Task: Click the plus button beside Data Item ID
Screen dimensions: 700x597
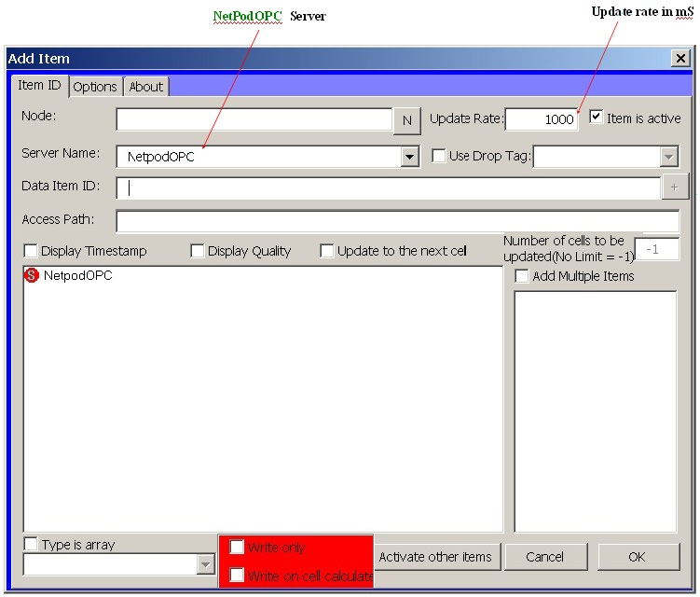Action: (x=674, y=187)
